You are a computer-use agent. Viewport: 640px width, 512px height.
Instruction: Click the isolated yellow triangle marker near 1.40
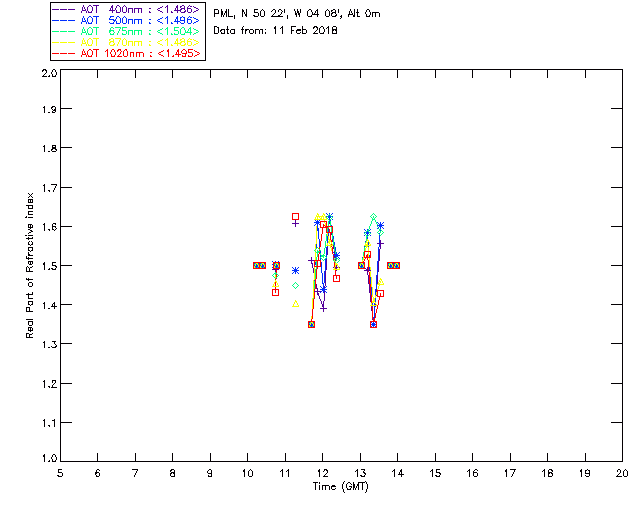pos(296,304)
